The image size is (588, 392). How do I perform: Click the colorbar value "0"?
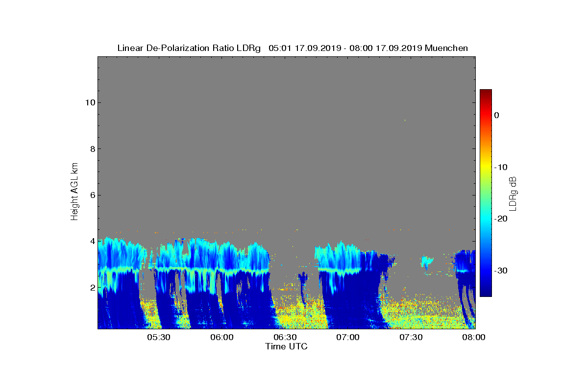coord(497,115)
